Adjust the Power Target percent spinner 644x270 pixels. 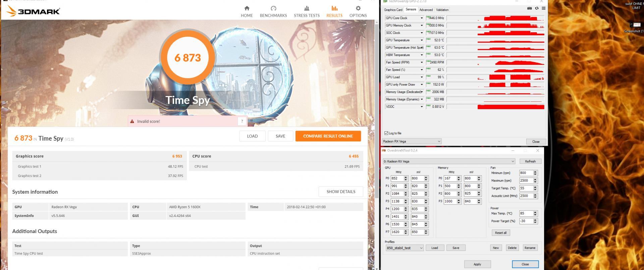535,221
